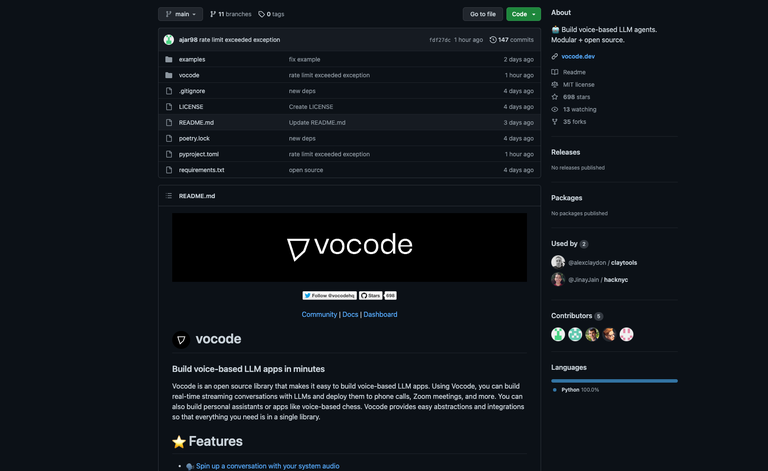768x471 pixels.
Task: Open the claytools repository link
Action: (x=624, y=262)
